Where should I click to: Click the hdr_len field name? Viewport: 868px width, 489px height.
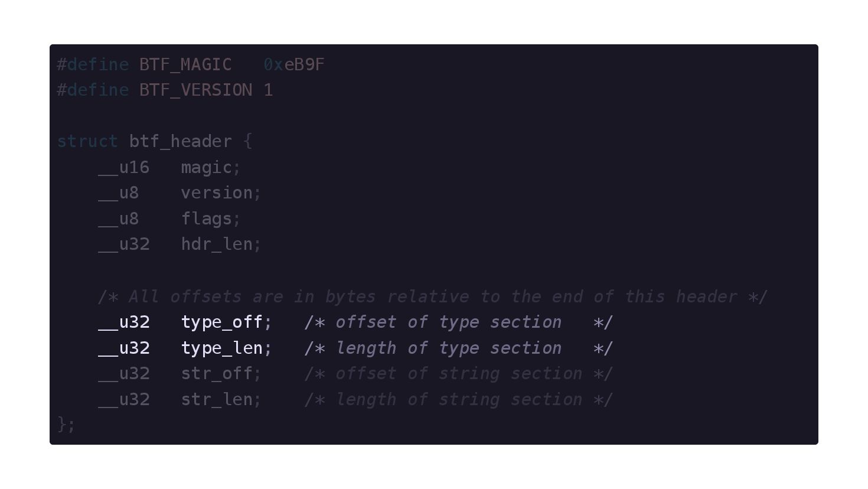[x=217, y=244]
